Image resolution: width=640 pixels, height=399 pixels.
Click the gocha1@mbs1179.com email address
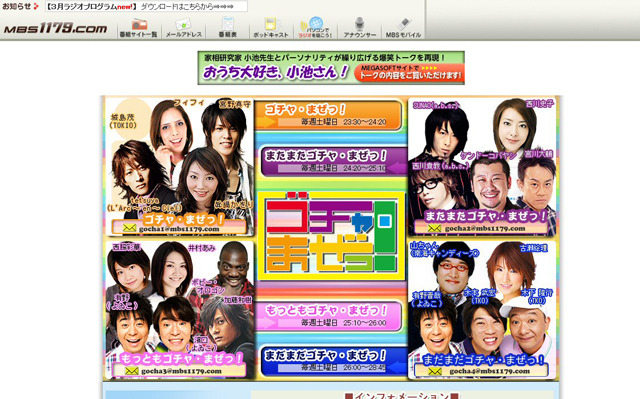point(179,229)
